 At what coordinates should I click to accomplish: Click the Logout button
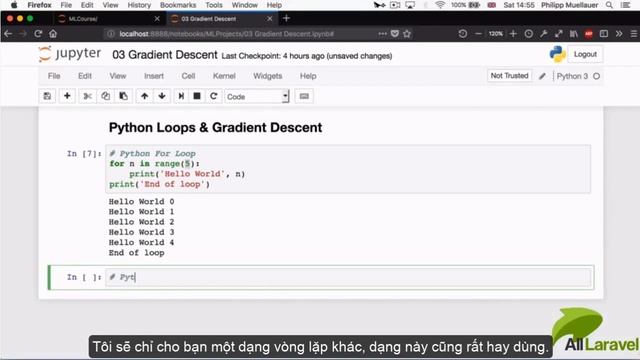(585, 54)
